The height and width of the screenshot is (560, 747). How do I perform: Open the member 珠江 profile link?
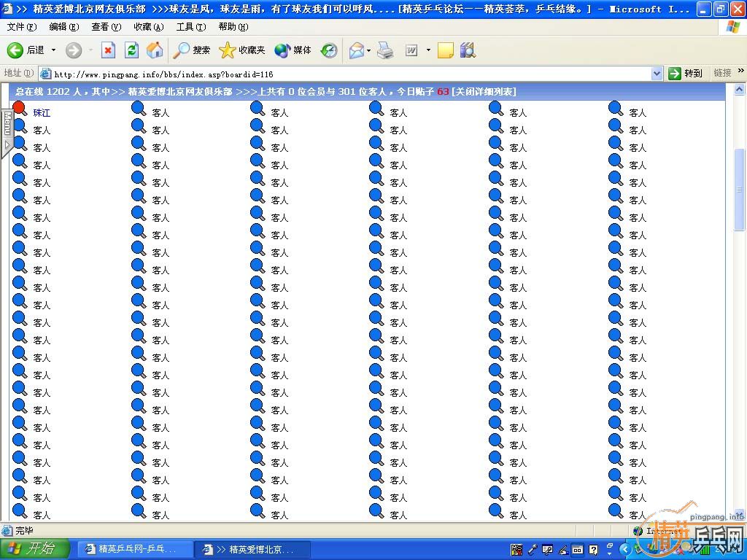(x=42, y=113)
